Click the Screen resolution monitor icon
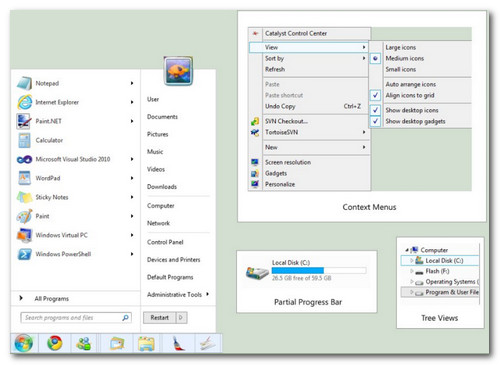The height and width of the screenshot is (365, 500). tap(255, 162)
